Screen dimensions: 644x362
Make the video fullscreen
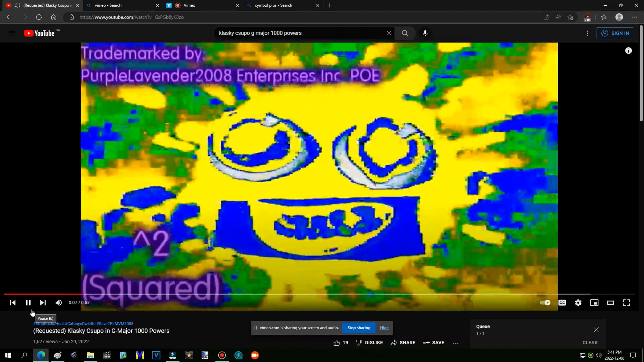pyautogui.click(x=626, y=302)
